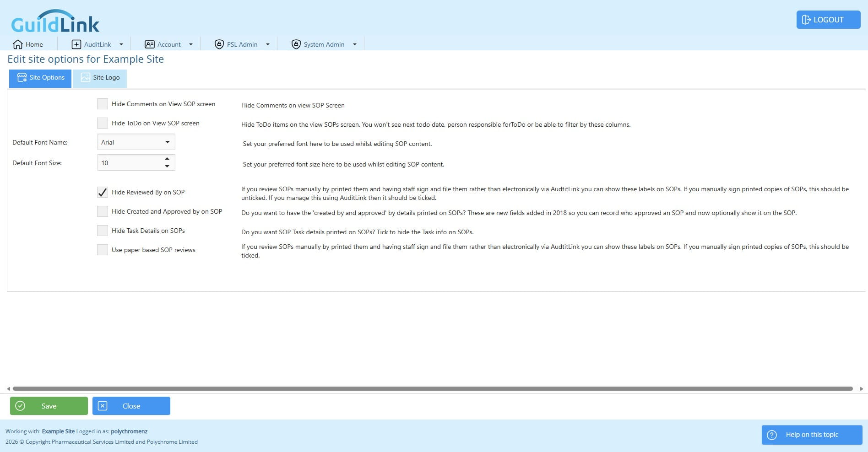Viewport: 868px width, 452px height.
Task: Click the Account card icon
Action: [x=149, y=44]
